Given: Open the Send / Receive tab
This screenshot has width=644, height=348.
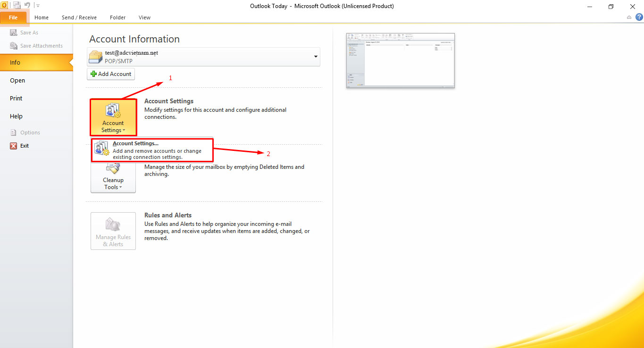Looking at the screenshot, I should [79, 17].
